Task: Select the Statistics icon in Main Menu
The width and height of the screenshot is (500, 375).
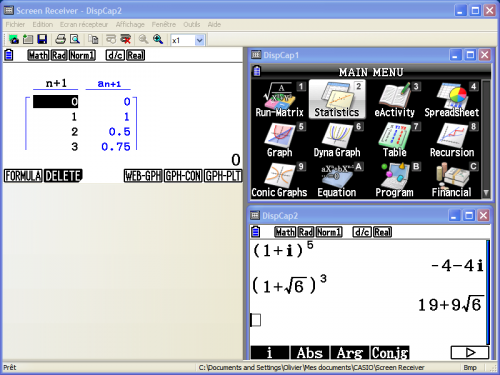Action: 337,99
